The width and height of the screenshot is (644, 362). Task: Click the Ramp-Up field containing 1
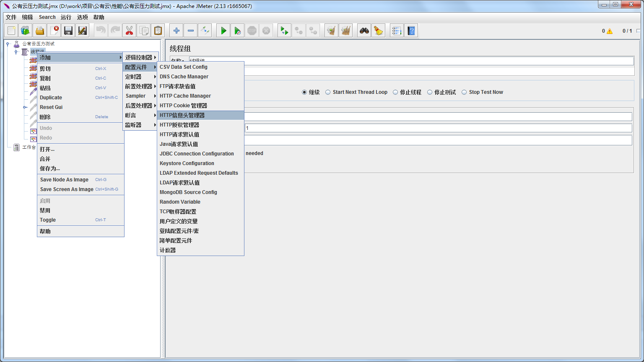tap(438, 128)
